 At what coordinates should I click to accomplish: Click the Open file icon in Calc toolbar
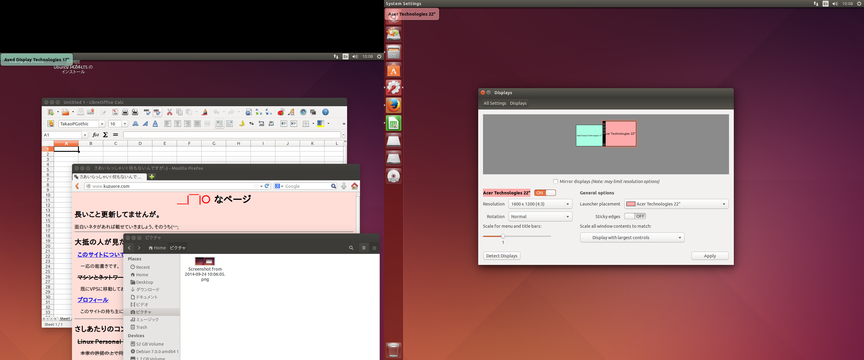click(x=66, y=112)
